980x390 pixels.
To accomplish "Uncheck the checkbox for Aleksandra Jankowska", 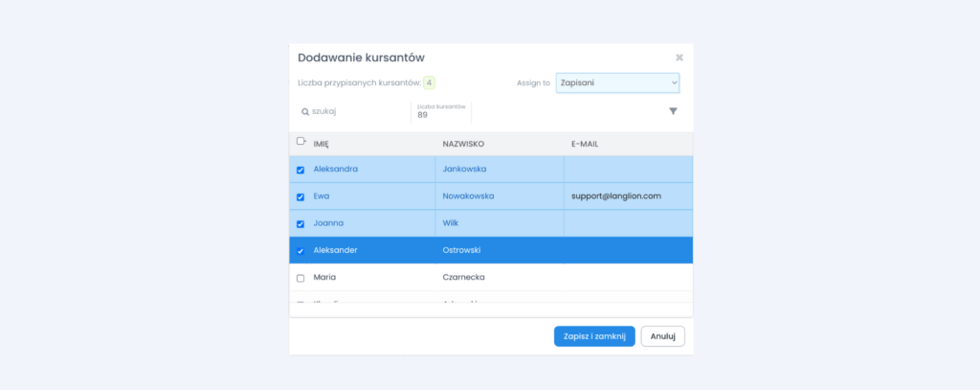I will [301, 170].
